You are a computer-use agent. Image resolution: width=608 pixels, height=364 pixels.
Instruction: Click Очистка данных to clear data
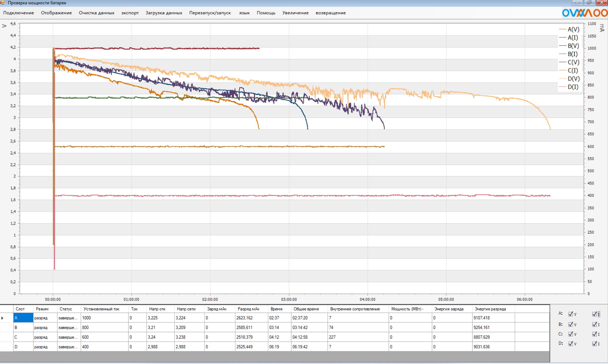coord(96,13)
